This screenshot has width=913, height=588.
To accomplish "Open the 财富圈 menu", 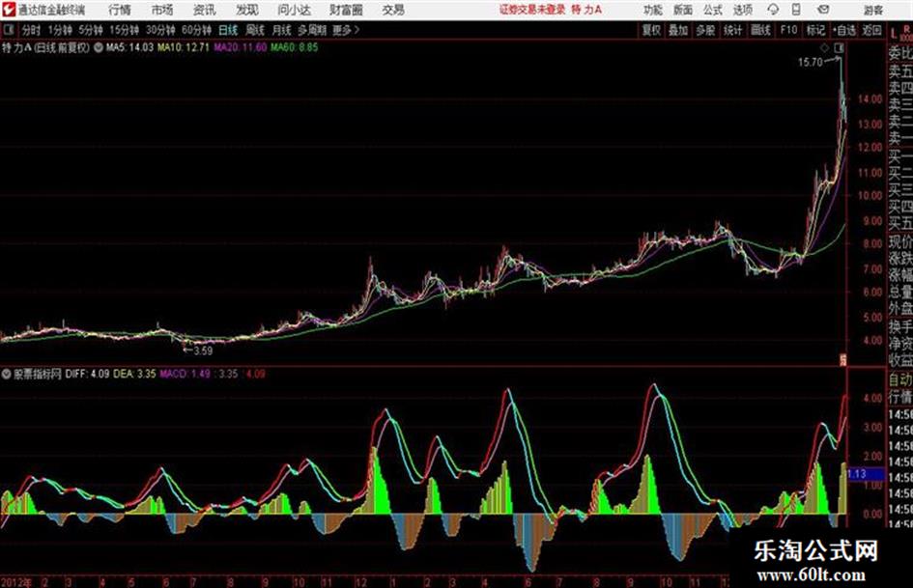I will click(346, 10).
